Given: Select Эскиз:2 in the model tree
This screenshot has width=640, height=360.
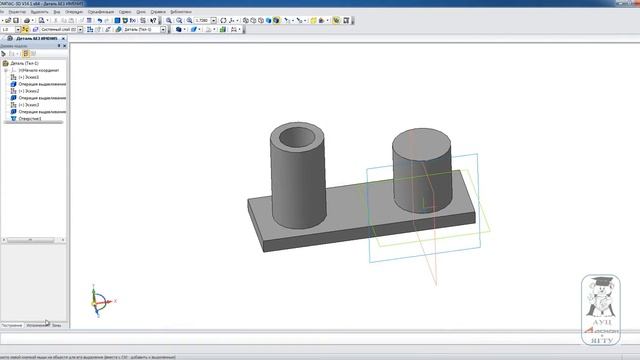Looking at the screenshot, I should 29,91.
